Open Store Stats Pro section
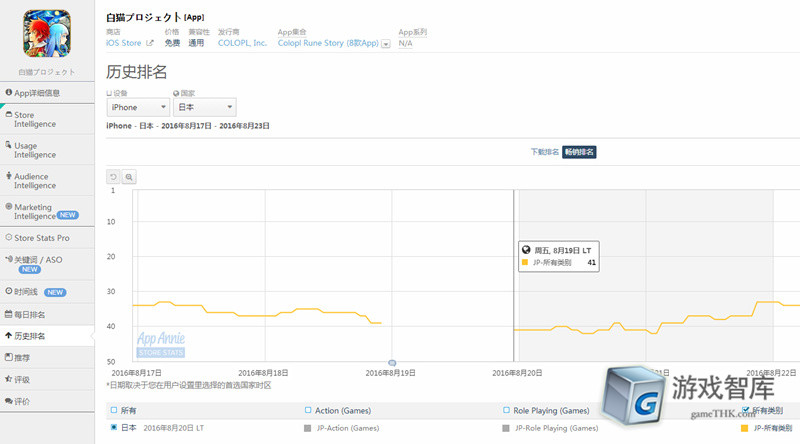The height and width of the screenshot is (444, 800). (x=47, y=238)
